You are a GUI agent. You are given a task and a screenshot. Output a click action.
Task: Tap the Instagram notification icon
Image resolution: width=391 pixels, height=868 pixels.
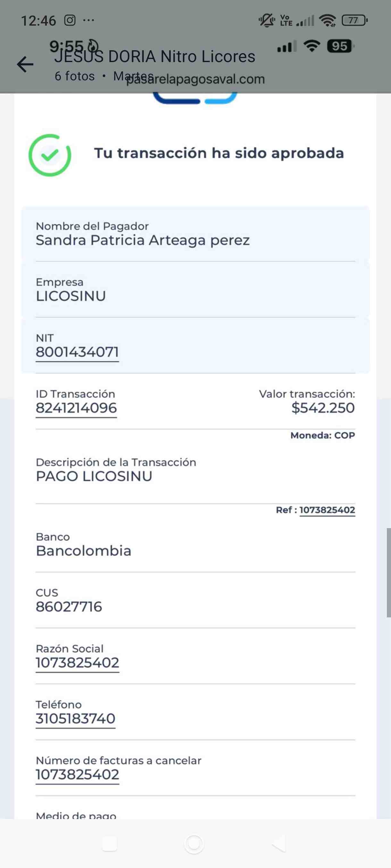click(70, 20)
